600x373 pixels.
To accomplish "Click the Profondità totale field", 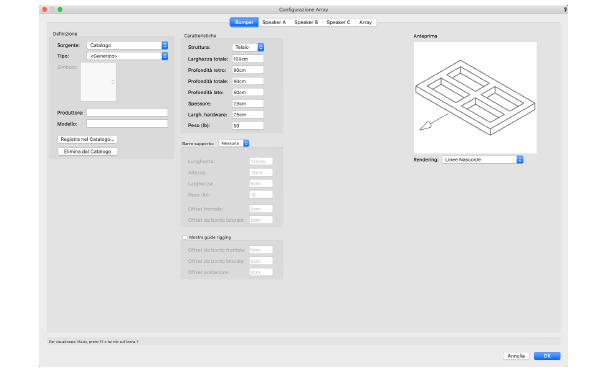I will (x=248, y=81).
